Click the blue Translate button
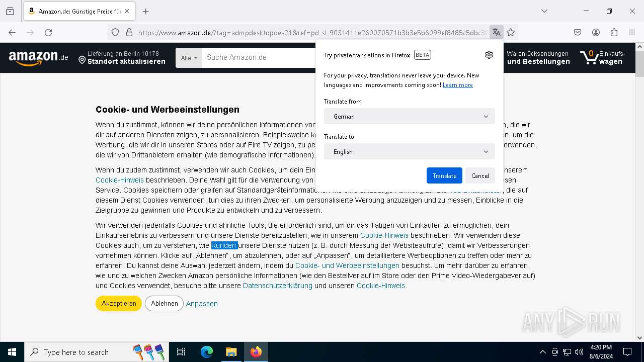The width and height of the screenshot is (644, 362). coord(444,175)
